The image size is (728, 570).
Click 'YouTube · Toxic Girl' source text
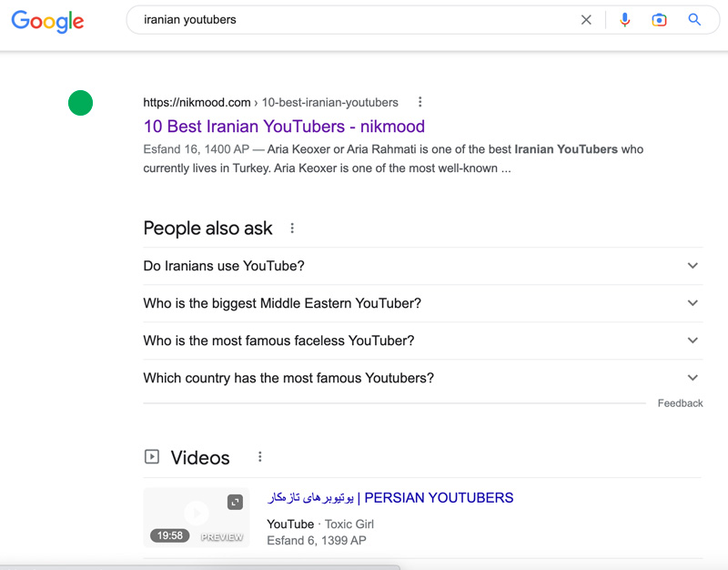tap(320, 524)
